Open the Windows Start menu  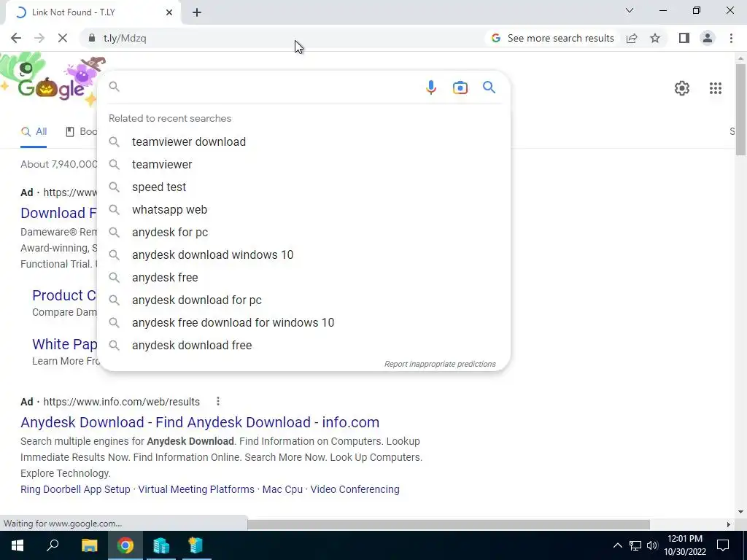tap(18, 545)
